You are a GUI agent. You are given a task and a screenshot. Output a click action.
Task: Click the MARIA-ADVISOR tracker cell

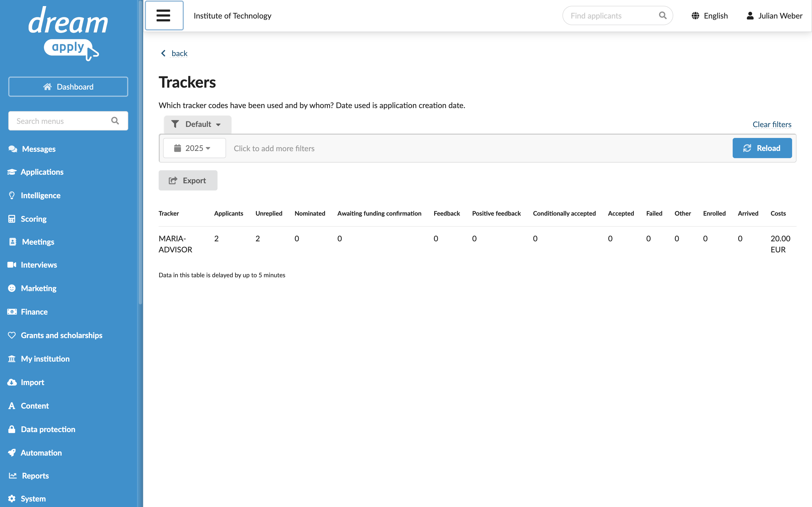pos(175,244)
